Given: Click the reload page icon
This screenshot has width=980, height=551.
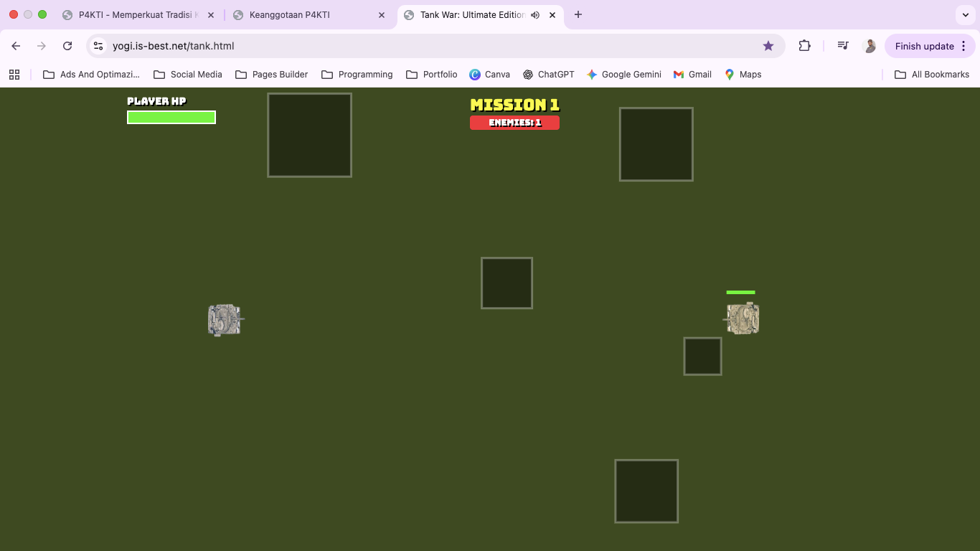Looking at the screenshot, I should [x=67, y=46].
